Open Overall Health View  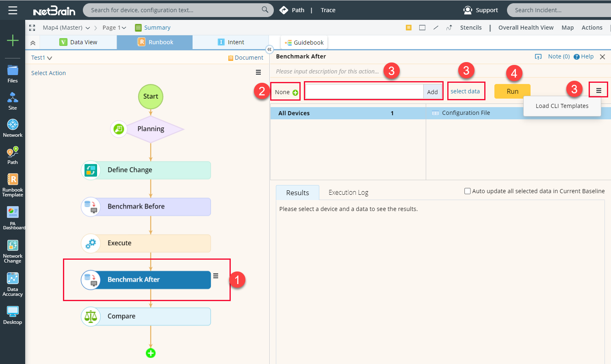526,28
